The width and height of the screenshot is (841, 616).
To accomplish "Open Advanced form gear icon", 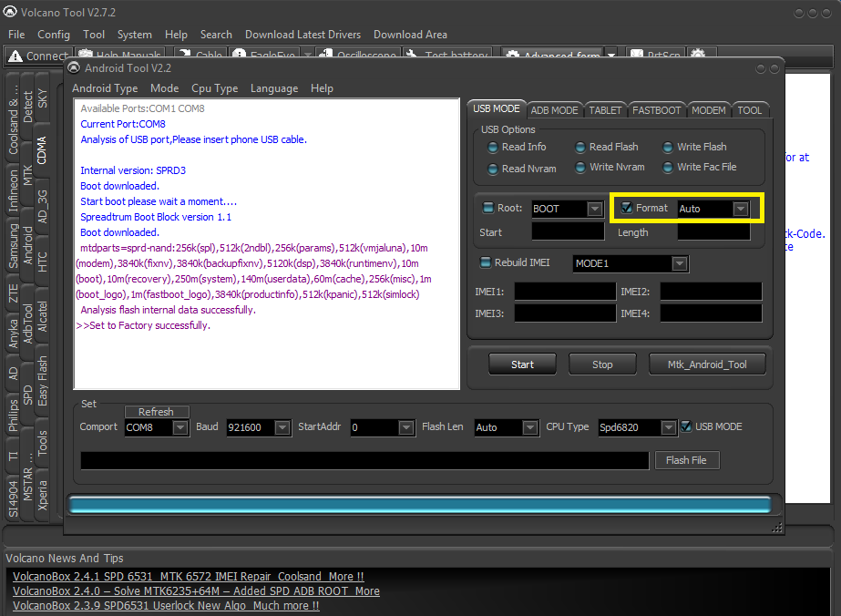I will click(x=513, y=55).
